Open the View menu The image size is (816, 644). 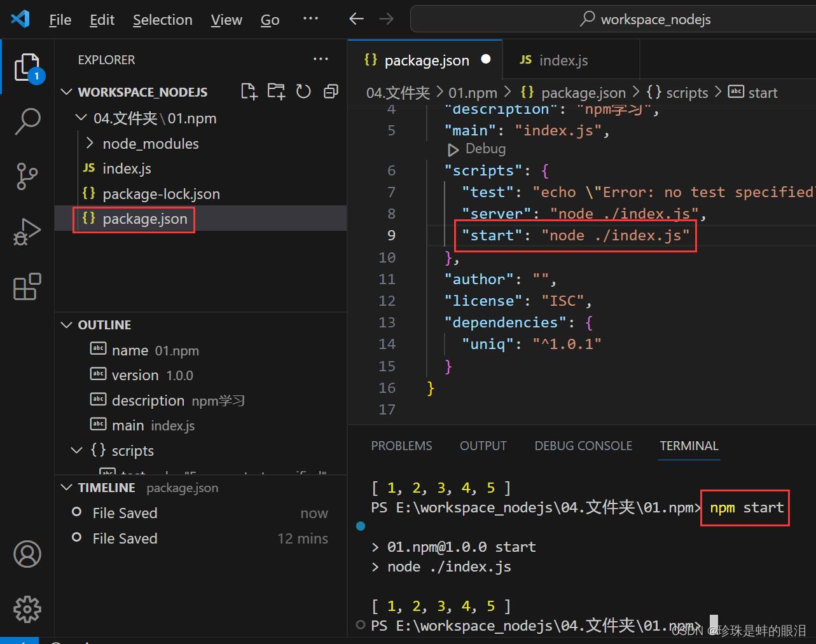click(x=226, y=20)
